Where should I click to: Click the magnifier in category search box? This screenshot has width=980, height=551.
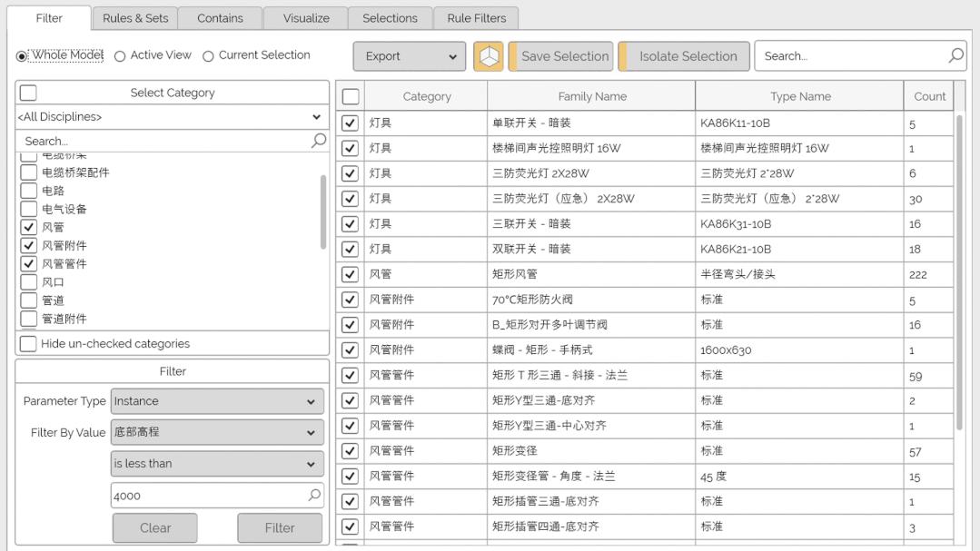[x=318, y=141]
